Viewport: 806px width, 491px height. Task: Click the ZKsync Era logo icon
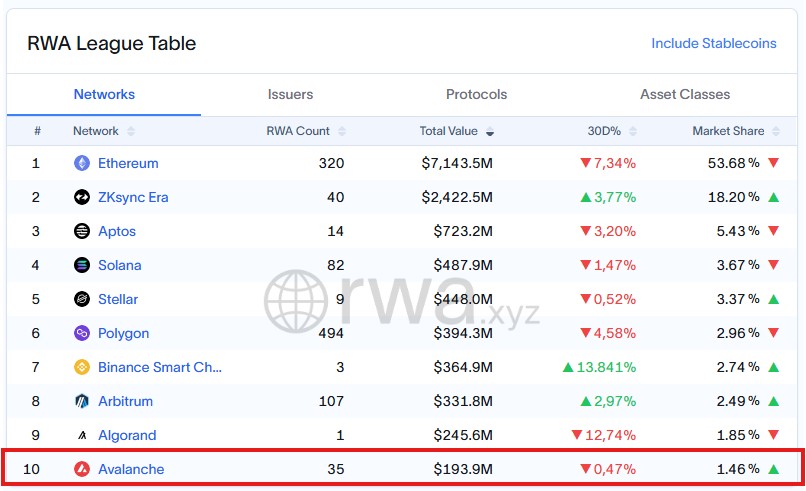coord(82,197)
